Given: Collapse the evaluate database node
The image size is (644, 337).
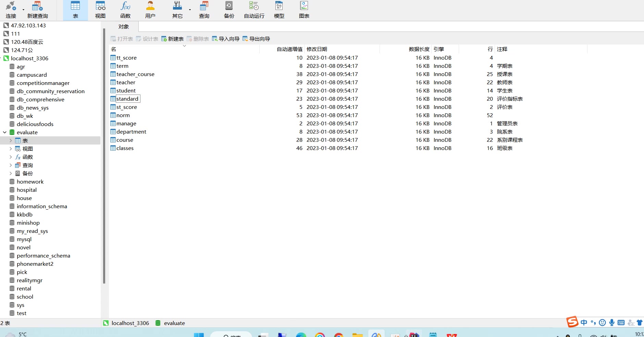Looking at the screenshot, I should pos(5,132).
